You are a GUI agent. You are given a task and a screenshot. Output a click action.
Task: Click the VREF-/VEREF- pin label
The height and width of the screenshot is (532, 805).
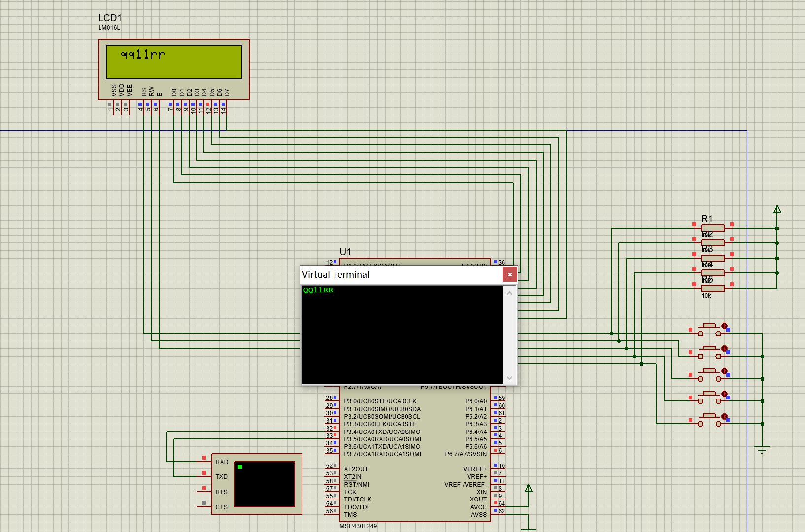point(466,485)
